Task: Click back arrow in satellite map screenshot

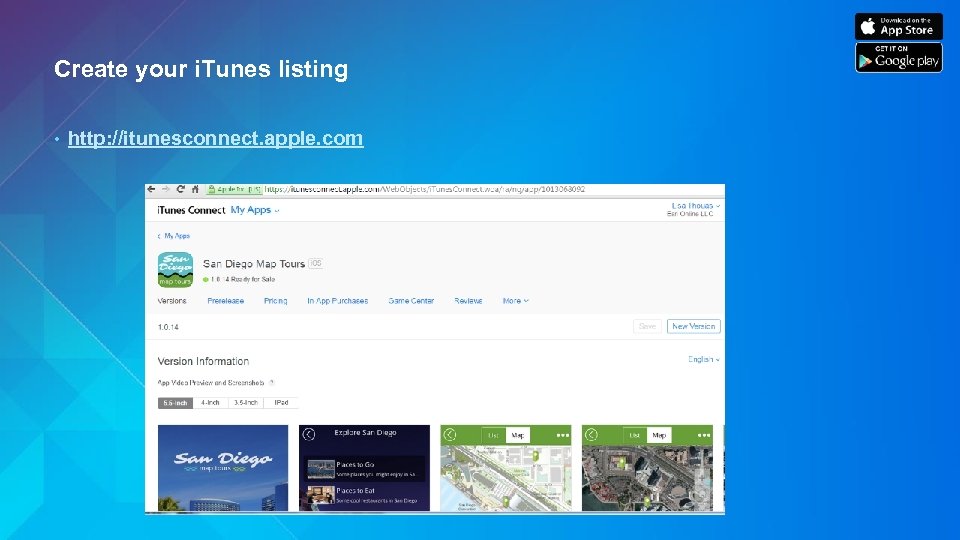Action: (591, 435)
